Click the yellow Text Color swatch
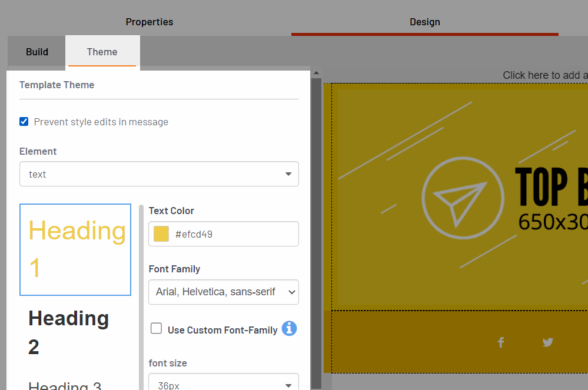Screen dimensions: 588x390 coord(161,234)
